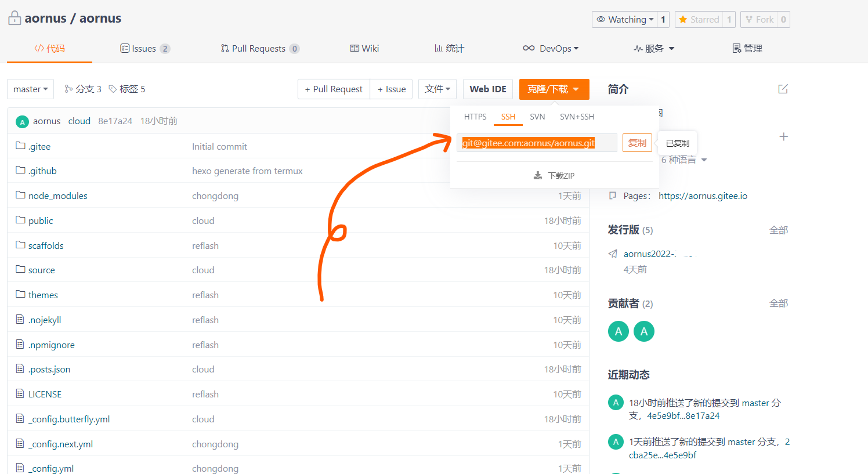Switch to the HTTPS clone tab
868x474 pixels.
[475, 117]
